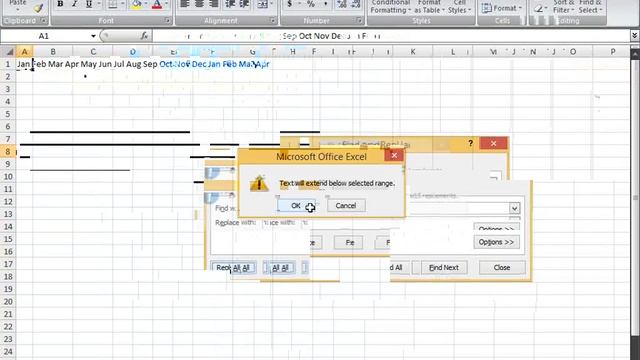The image size is (640, 360).
Task: Apply the Comma Style icon
Action: pyautogui.click(x=325, y=4)
